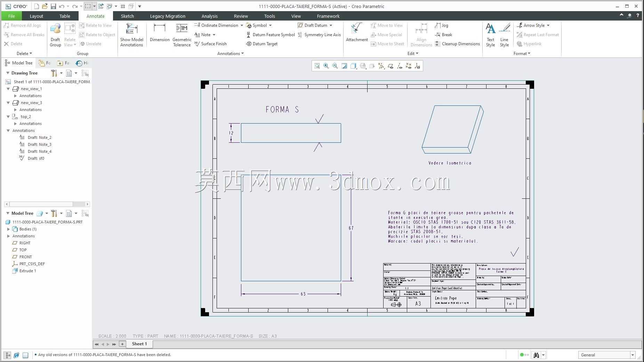
Task: Add a new sheet with plus button
Action: click(x=122, y=344)
